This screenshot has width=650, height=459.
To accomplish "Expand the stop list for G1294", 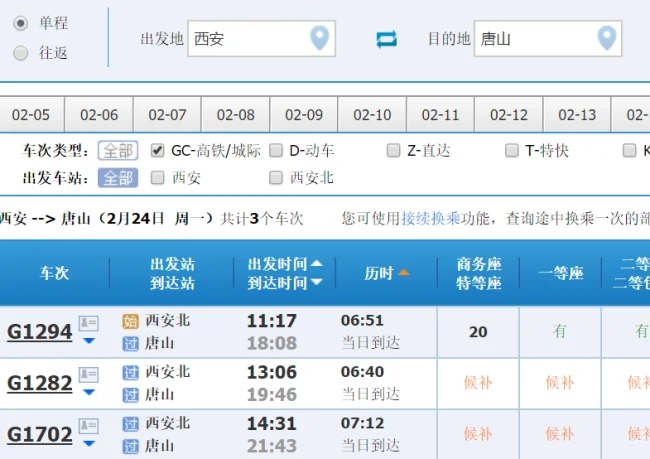I will coord(89,341).
